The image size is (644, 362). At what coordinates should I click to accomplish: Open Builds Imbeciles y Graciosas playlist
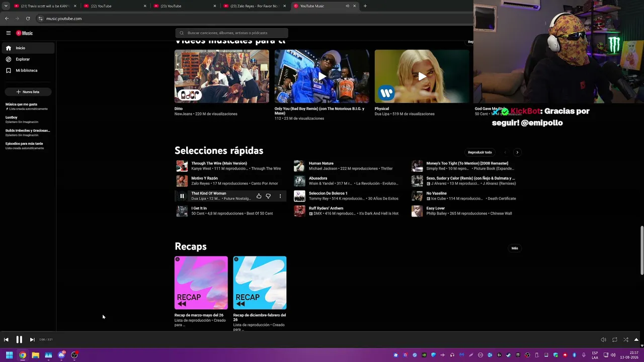click(x=28, y=133)
